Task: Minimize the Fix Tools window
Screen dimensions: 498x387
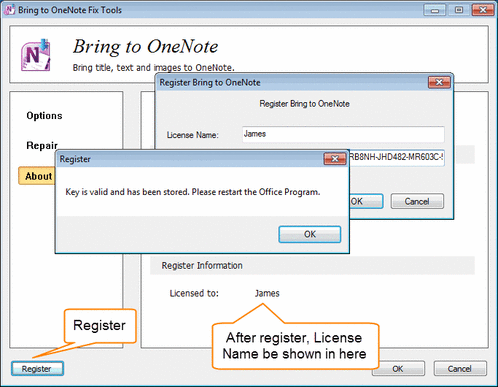Action: 434,10
